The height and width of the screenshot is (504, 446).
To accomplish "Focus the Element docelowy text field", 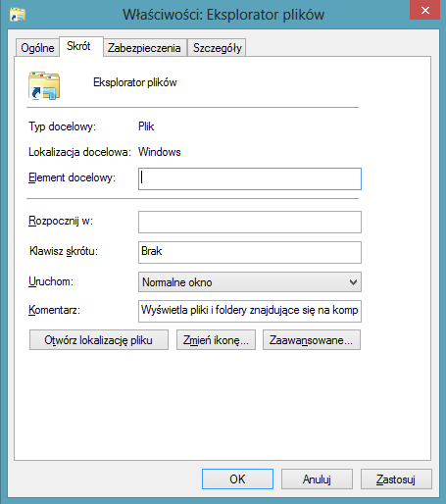I will [x=250, y=178].
